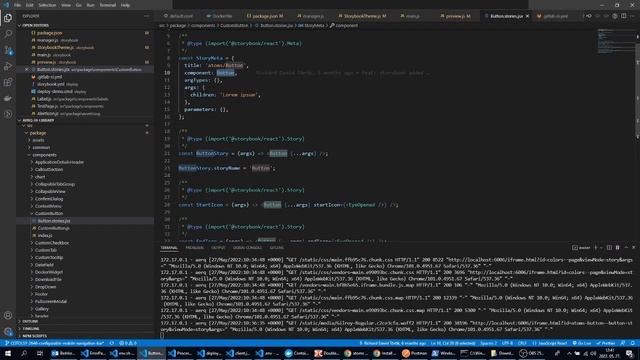
Task: Close Button.stories.jsx in the Open Editors list
Action: coord(27,69)
